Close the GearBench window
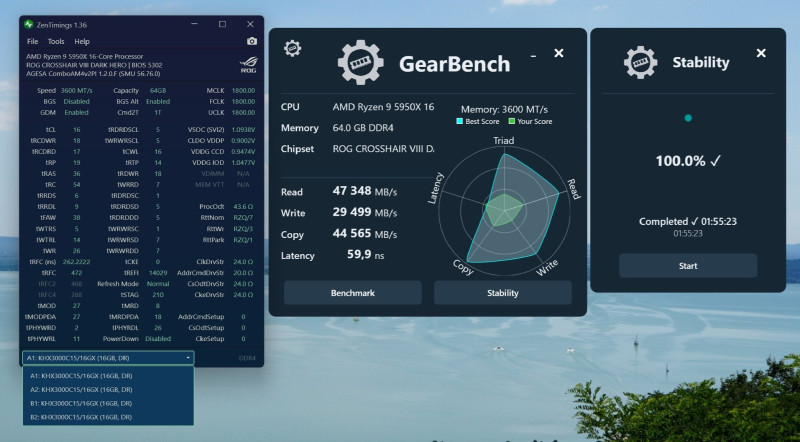Viewport: 800px width, 442px height. pyautogui.click(x=559, y=53)
